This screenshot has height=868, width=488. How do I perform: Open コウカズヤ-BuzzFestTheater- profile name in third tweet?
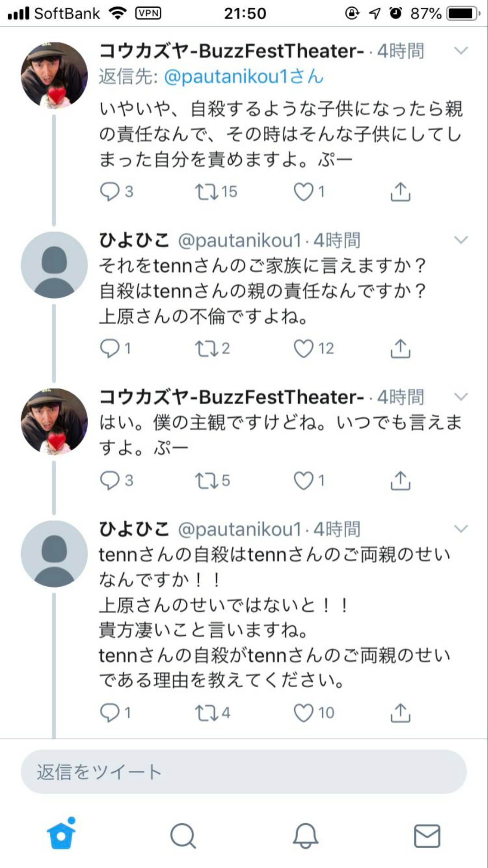231,397
